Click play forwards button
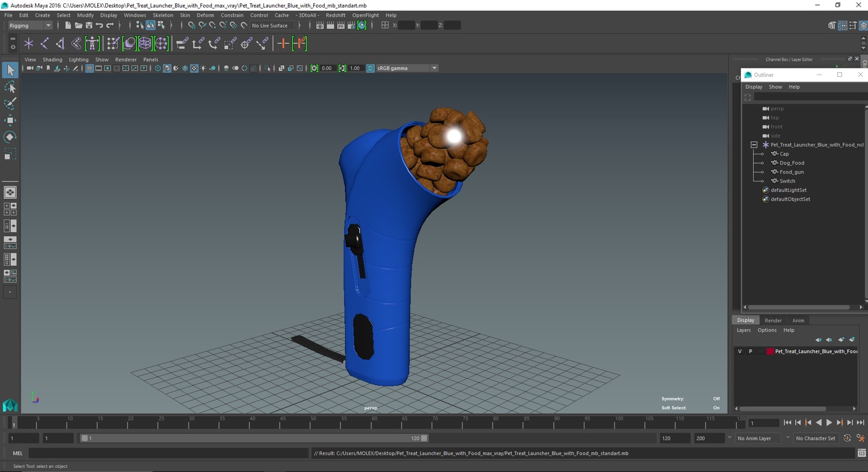 coord(829,423)
